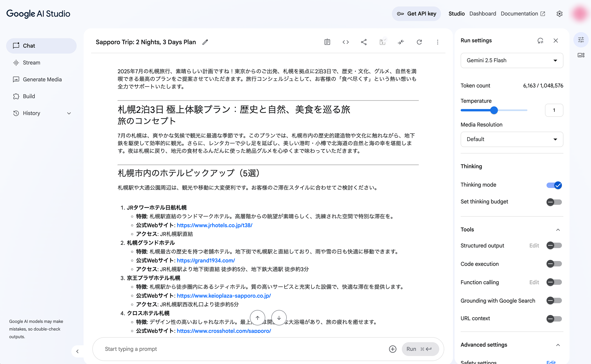Open the prompt gallery icon on right rail
The image size is (591, 364).
tap(581, 55)
